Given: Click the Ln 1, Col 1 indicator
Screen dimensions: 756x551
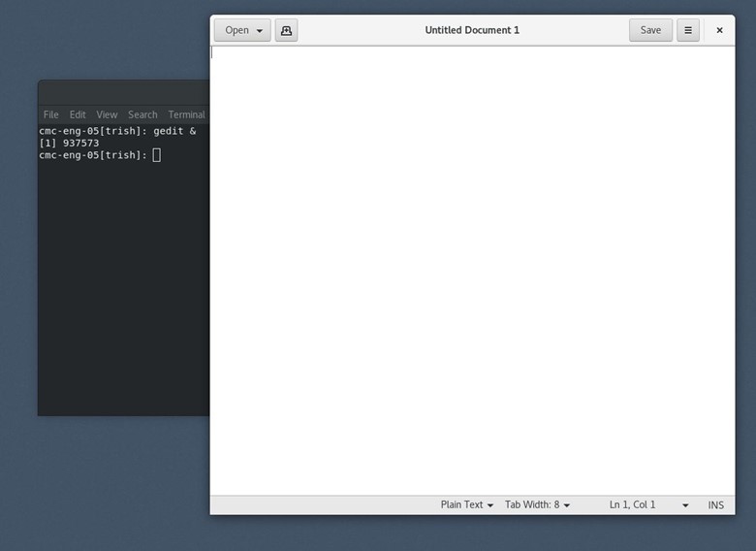Looking at the screenshot, I should [632, 504].
